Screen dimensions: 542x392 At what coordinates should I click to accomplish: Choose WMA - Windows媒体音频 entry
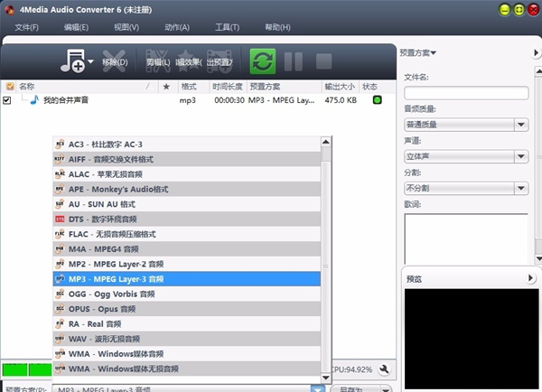(187, 354)
